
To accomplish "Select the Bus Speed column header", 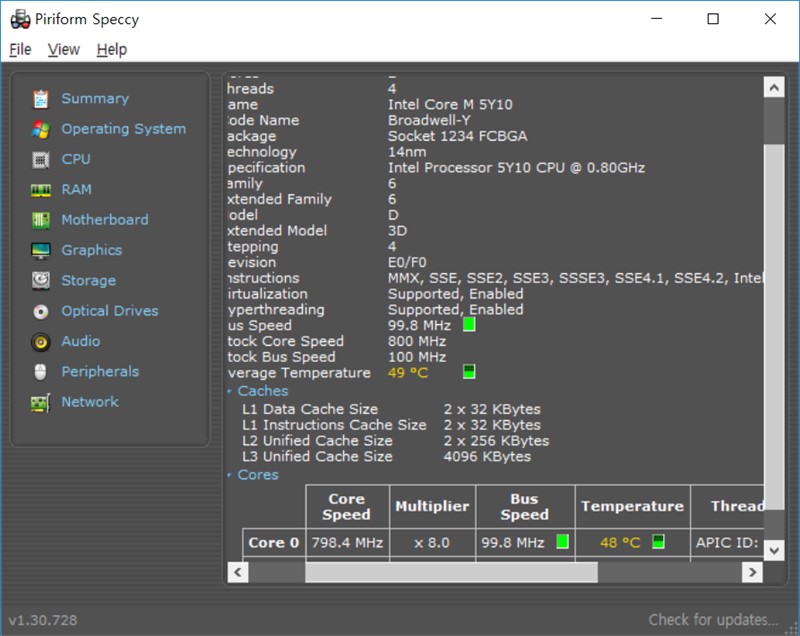I will 525,506.
